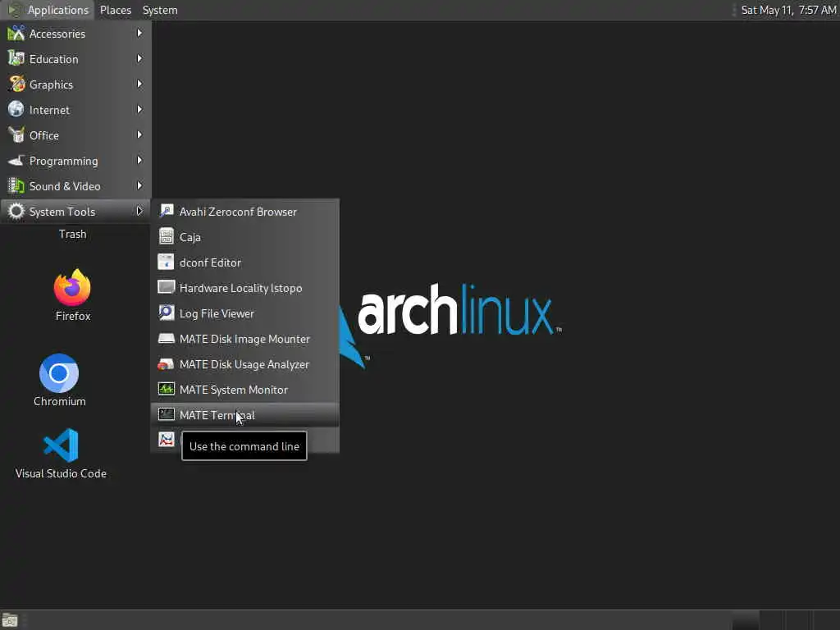Screen dimensions: 840x630
Task: Select the MATE Disk Usage Analyzer entry
Action: [x=245, y=363]
